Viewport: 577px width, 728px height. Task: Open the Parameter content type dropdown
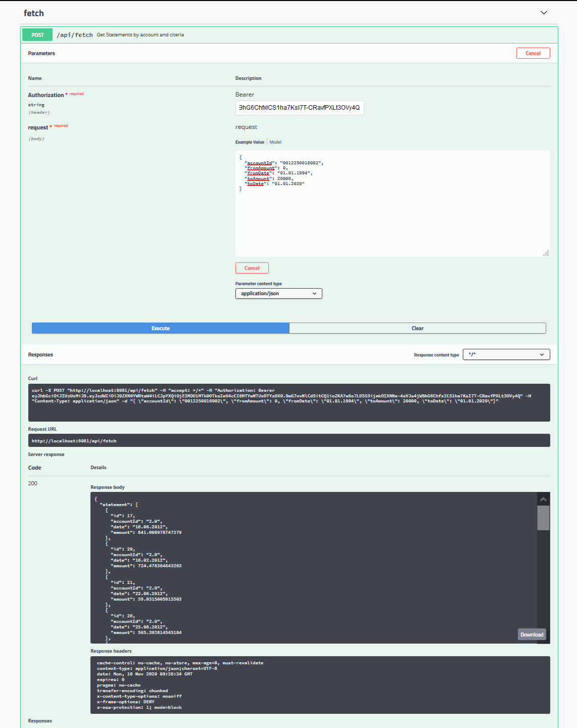point(278,293)
